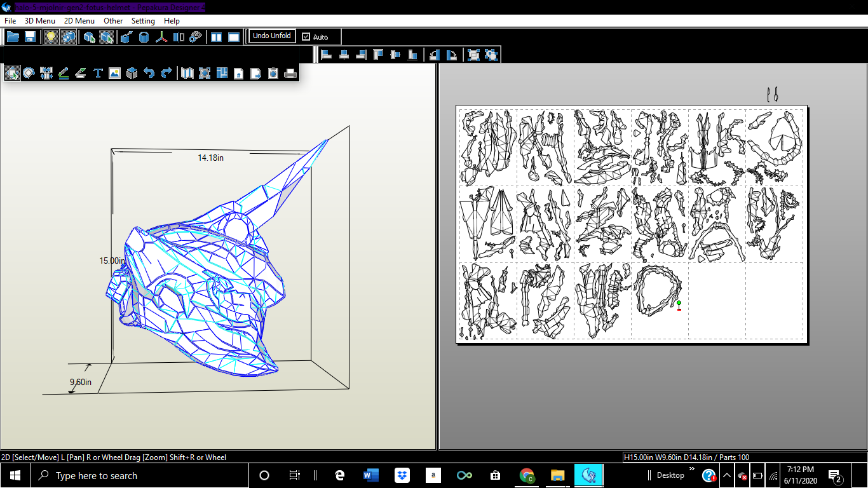868x488 pixels.
Task: Open Microsoft Word from the taskbar
Action: 370,475
